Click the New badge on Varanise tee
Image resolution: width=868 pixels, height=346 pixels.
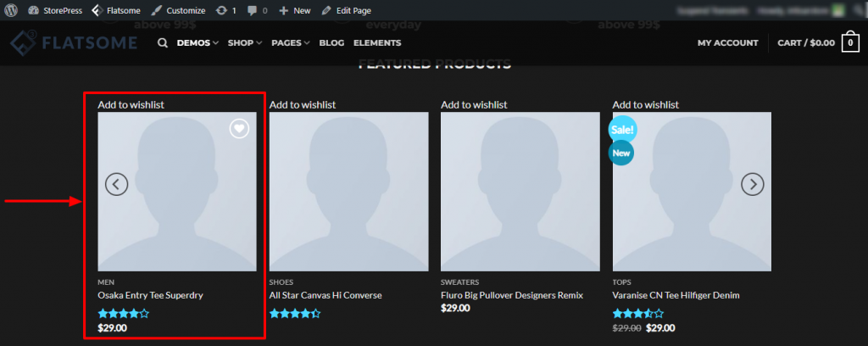(x=621, y=153)
